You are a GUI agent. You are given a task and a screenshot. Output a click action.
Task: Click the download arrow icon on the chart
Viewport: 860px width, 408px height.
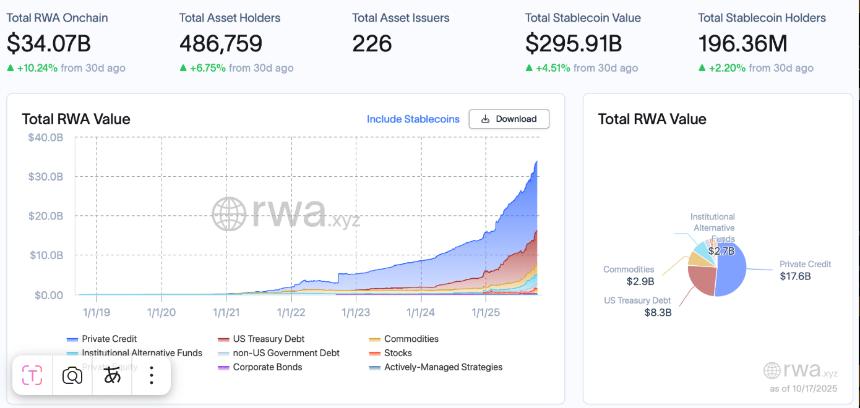pyautogui.click(x=485, y=119)
